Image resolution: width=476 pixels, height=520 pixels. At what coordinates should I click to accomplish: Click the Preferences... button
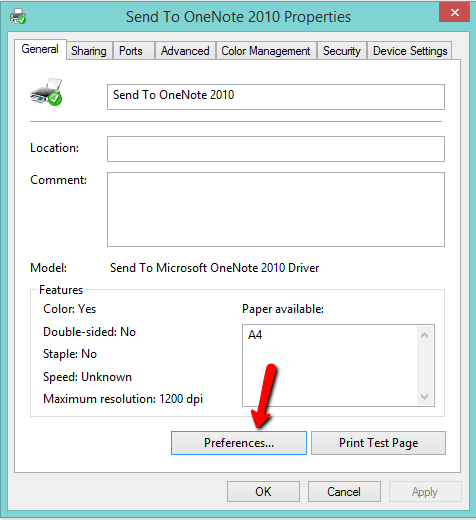[x=239, y=443]
